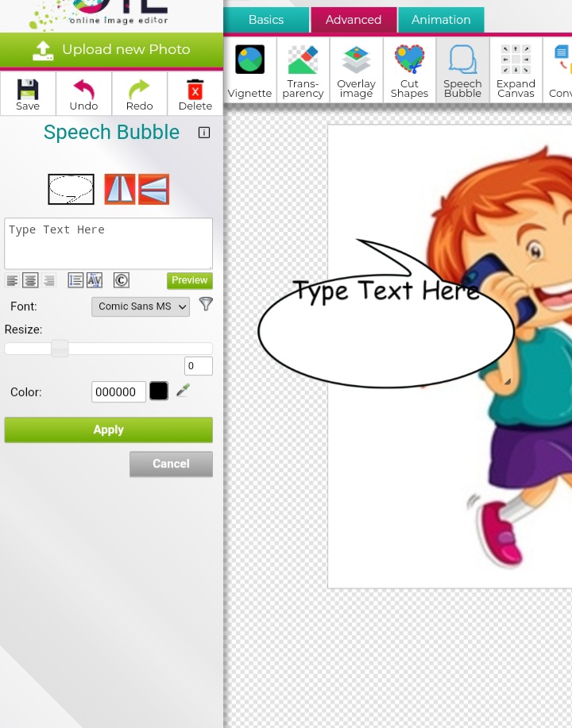Flip the bubble horizontally
572x728 pixels.
click(120, 190)
